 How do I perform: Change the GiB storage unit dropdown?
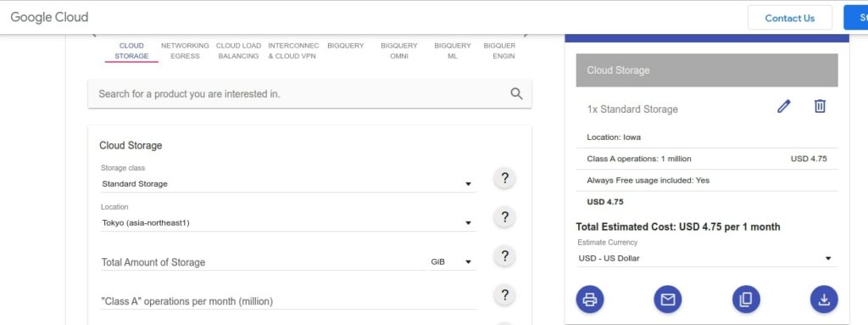coord(453,261)
